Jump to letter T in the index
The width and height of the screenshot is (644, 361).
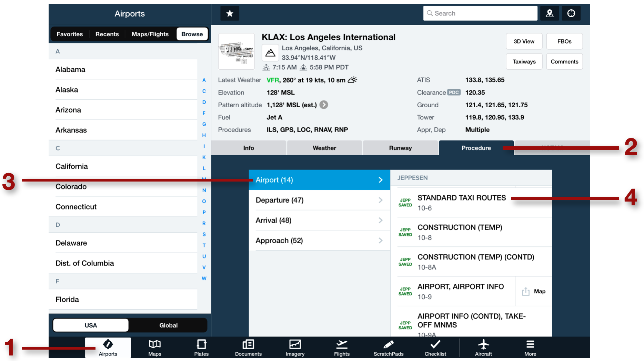click(x=204, y=245)
